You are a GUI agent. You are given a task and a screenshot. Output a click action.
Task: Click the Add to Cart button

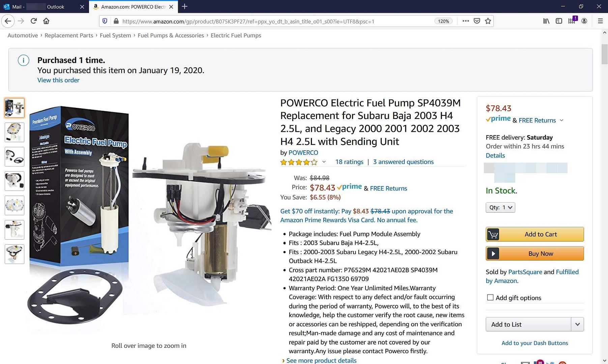click(534, 234)
